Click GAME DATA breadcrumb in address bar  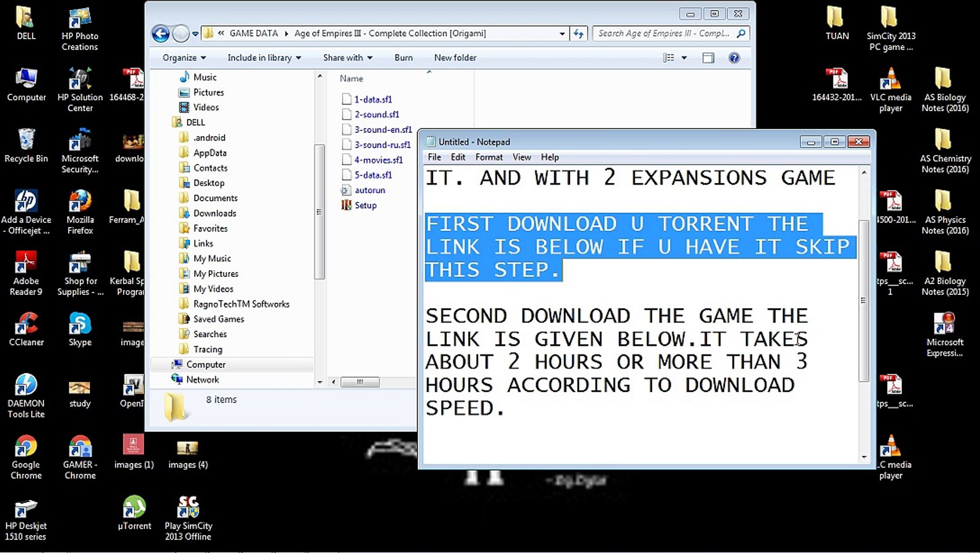coord(254,33)
